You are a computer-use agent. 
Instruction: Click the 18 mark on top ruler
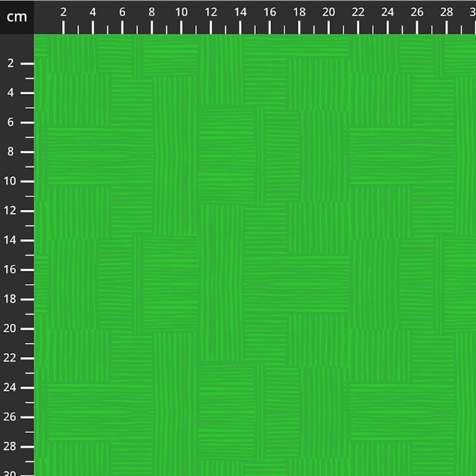299,13
